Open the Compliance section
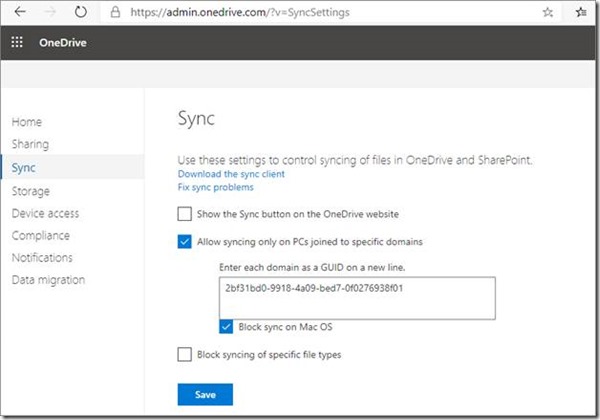 [41, 236]
